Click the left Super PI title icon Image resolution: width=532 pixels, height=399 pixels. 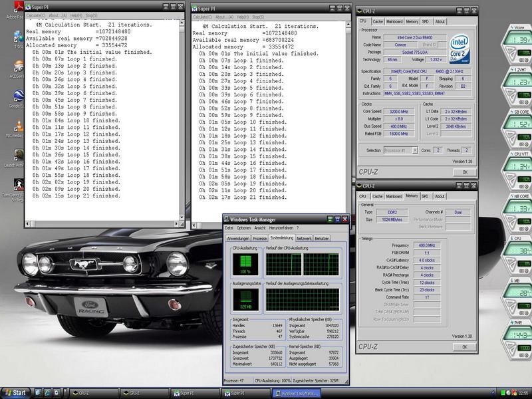coord(28,7)
